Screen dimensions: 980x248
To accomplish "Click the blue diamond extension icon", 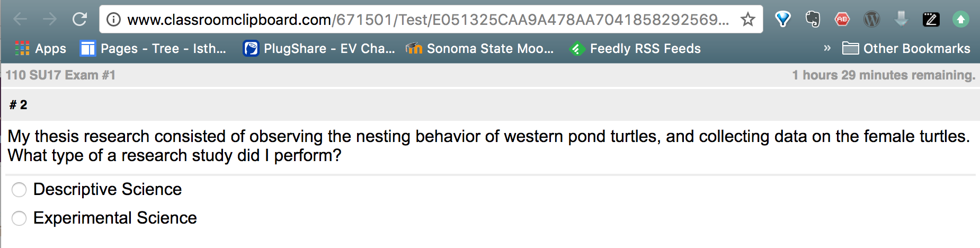I will (782, 20).
